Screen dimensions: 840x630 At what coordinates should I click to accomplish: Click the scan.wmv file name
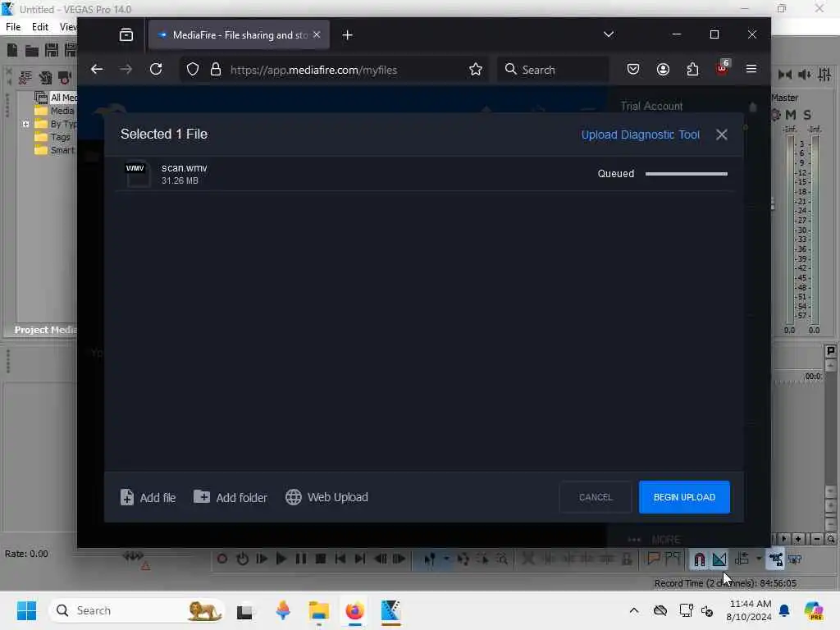point(185,168)
